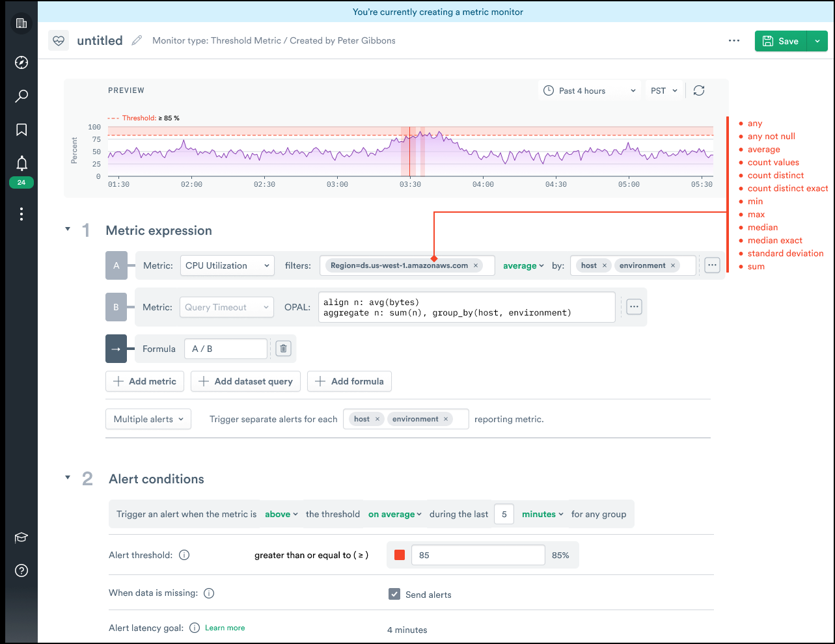Click Add formula button
This screenshot has width=835, height=644.
point(349,381)
